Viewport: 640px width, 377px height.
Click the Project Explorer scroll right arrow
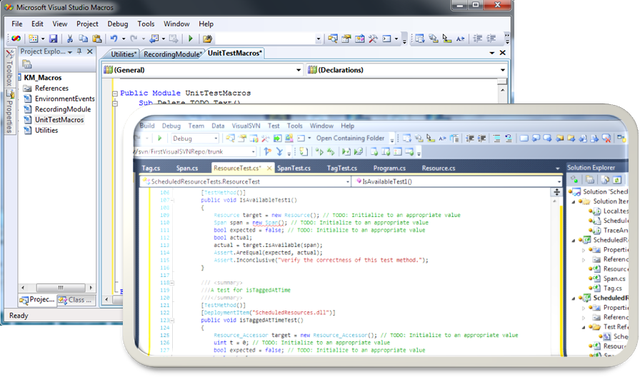click(91, 288)
